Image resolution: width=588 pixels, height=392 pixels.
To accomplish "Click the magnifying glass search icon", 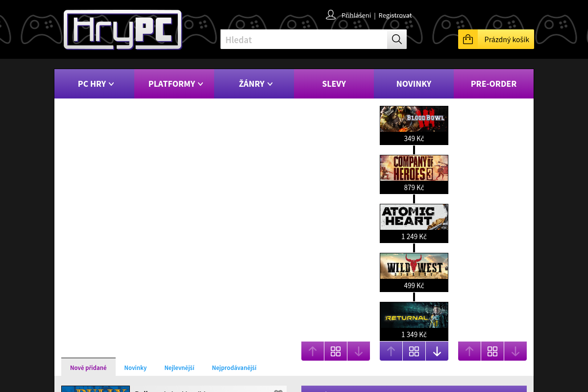I will [396, 39].
